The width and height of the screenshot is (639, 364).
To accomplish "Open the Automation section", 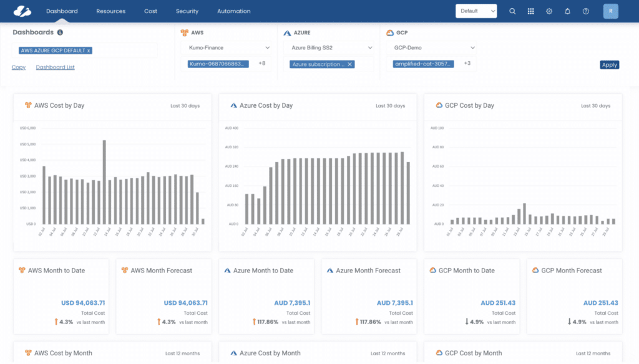I will 233,11.
